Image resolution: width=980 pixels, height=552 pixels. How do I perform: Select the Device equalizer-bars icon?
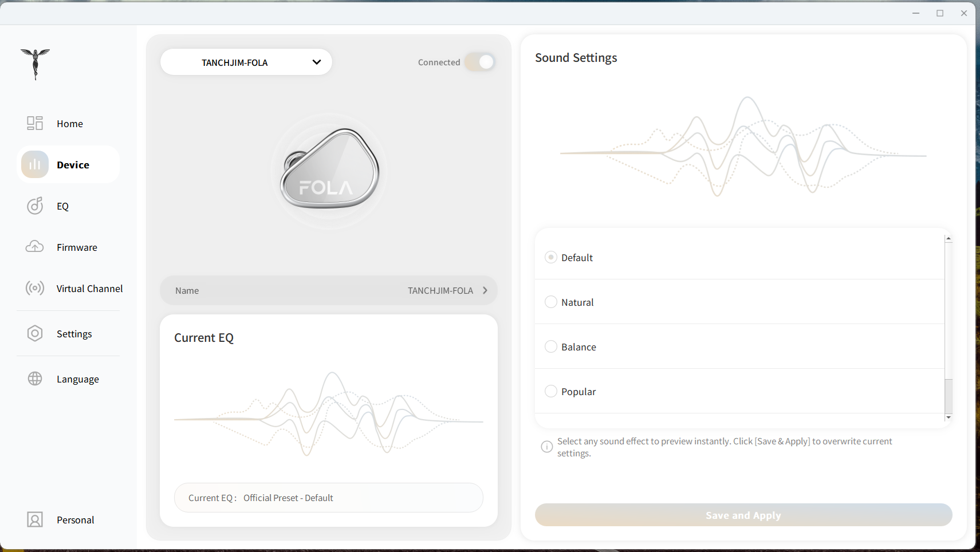35,165
